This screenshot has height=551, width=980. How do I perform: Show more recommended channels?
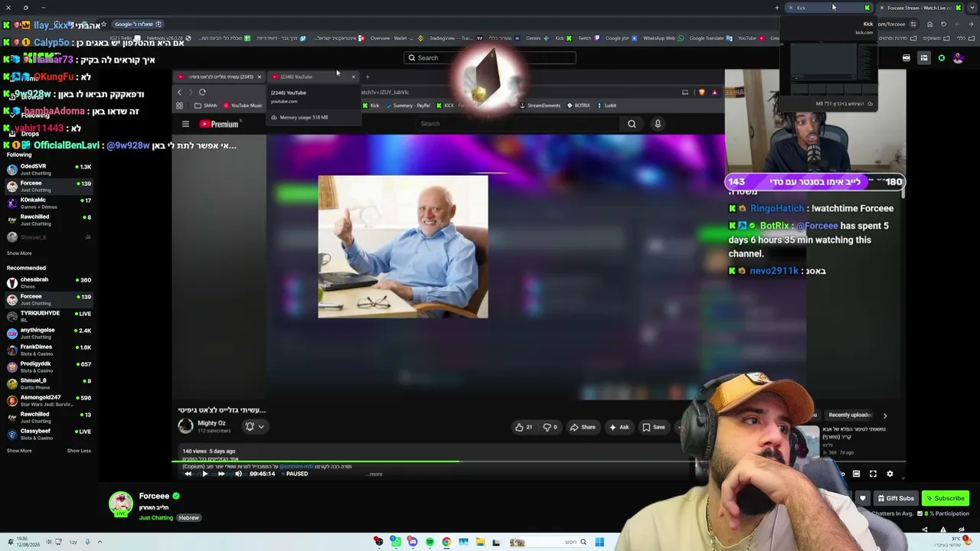tap(19, 451)
